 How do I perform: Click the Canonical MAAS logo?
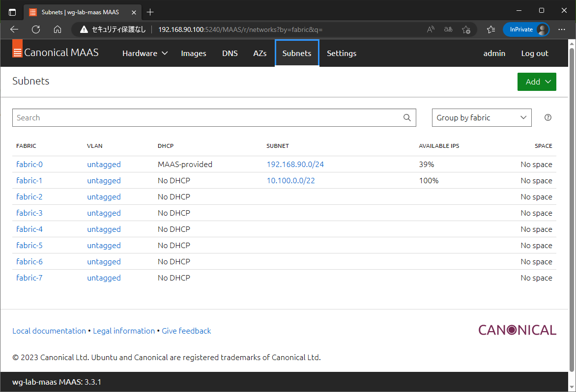pyautogui.click(x=55, y=52)
